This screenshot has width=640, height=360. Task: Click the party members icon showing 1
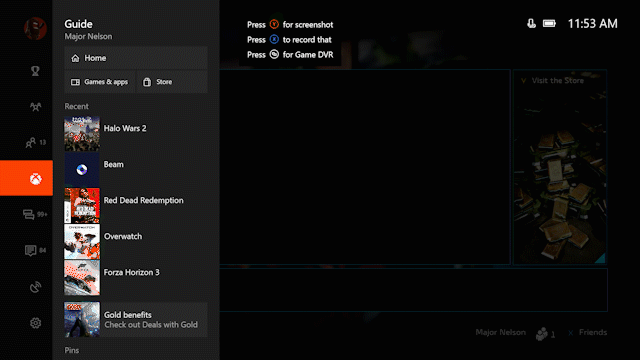(x=546, y=333)
